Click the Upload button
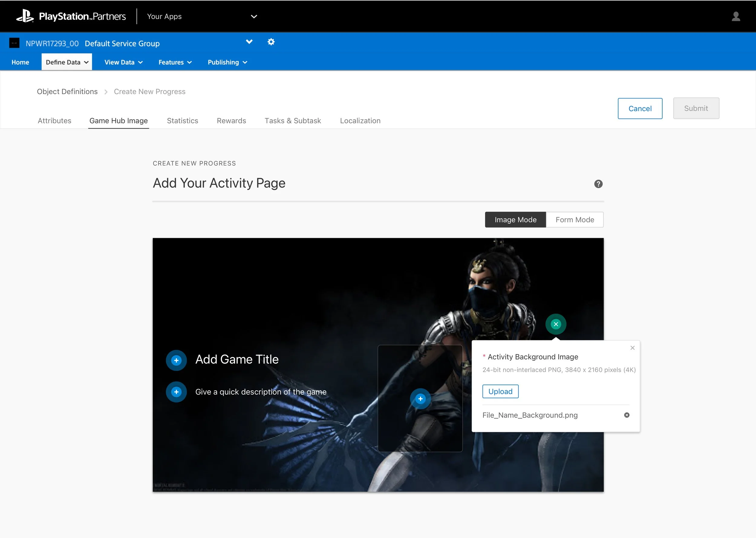 500,391
